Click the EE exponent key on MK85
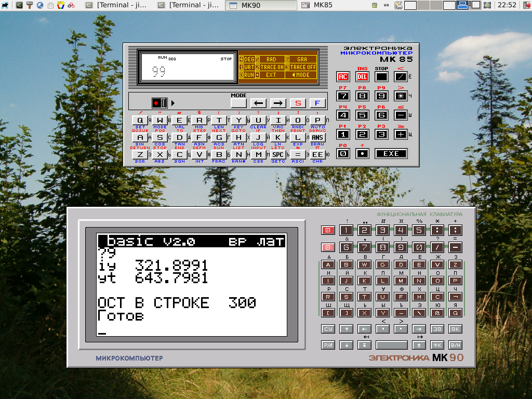Viewport: 532px width, 399px height. [x=317, y=155]
